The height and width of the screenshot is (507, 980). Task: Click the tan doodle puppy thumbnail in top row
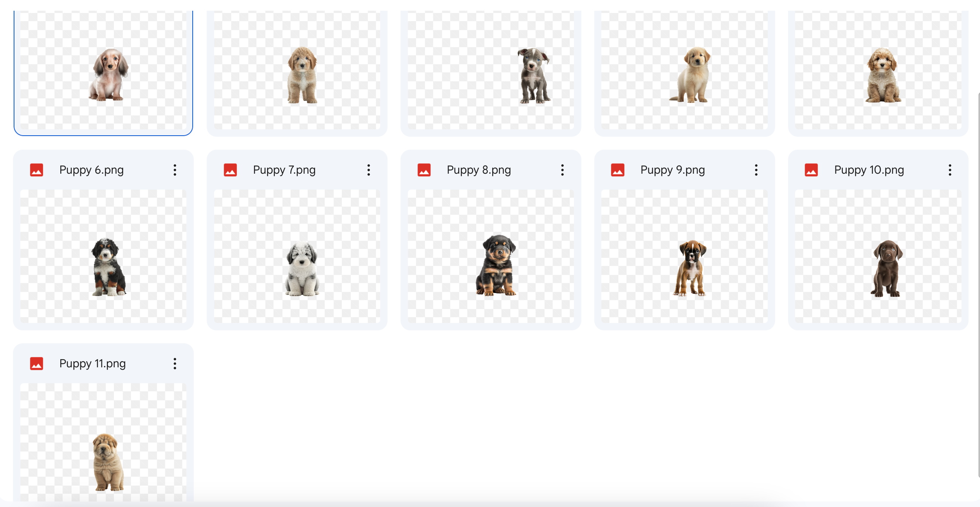[297, 70]
